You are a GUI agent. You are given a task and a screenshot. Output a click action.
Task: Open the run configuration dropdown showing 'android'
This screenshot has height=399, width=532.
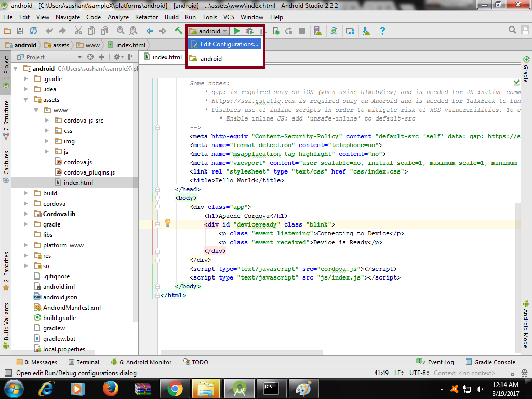tap(207, 31)
